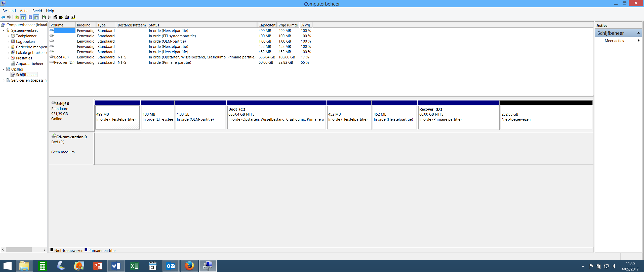This screenshot has height=272, width=644.
Task: Collapse the Opslag tree node
Action: tap(4, 69)
